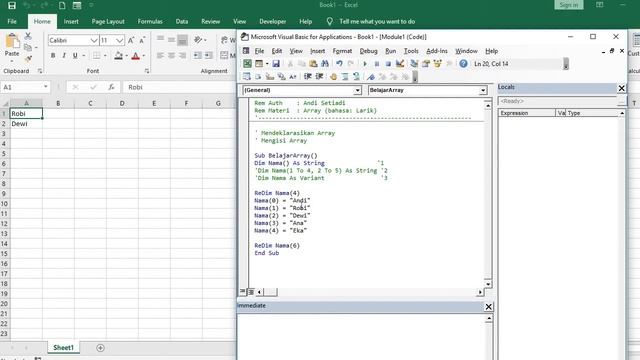The height and width of the screenshot is (360, 640).
Task: Switch to Procedure View button in code window
Action: click(x=243, y=291)
